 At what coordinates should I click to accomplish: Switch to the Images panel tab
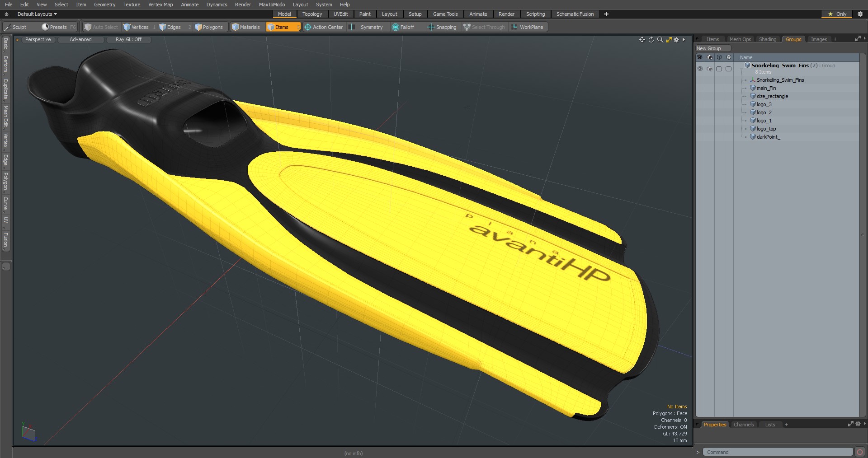click(x=819, y=39)
